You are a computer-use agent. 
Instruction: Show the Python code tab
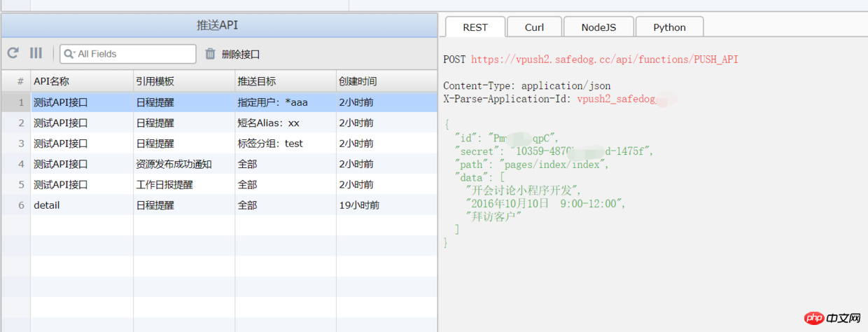(669, 27)
